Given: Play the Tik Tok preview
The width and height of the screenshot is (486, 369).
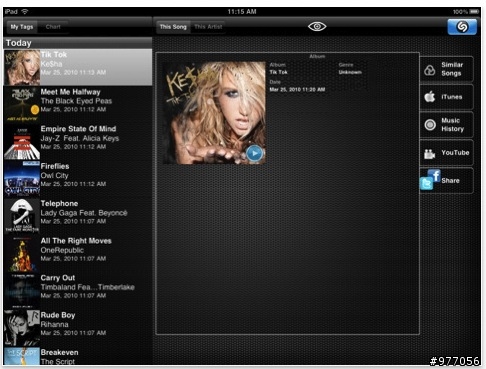Looking at the screenshot, I should pyautogui.click(x=254, y=154).
